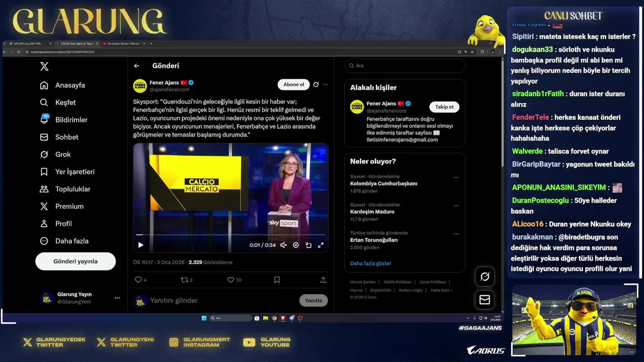Open Fener Ajans profile avatar on post
The width and height of the screenshot is (644, 362).
click(140, 86)
